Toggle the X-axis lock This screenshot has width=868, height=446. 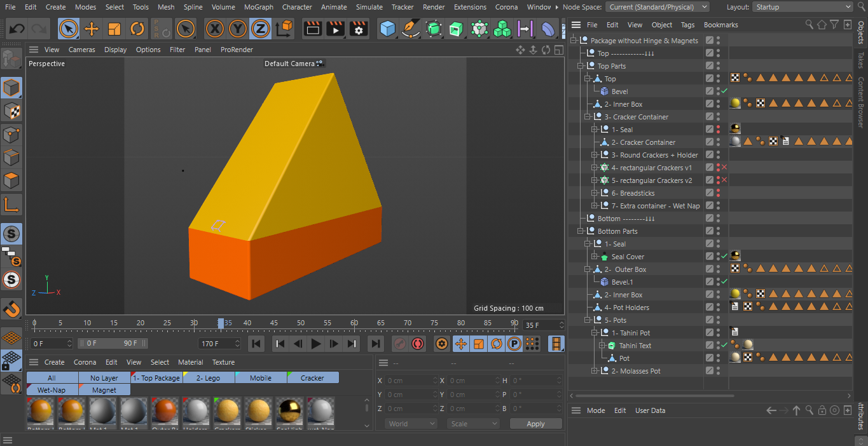click(x=215, y=29)
